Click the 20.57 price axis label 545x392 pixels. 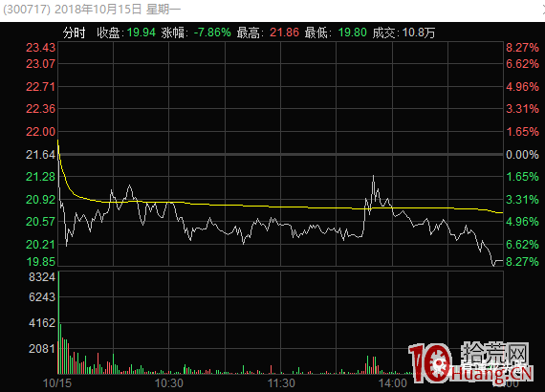coord(41,222)
